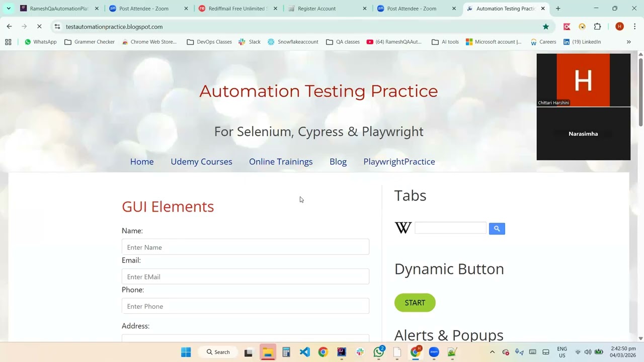644x362 pixels.
Task: Focus the Enter EMail input field
Action: click(x=246, y=277)
